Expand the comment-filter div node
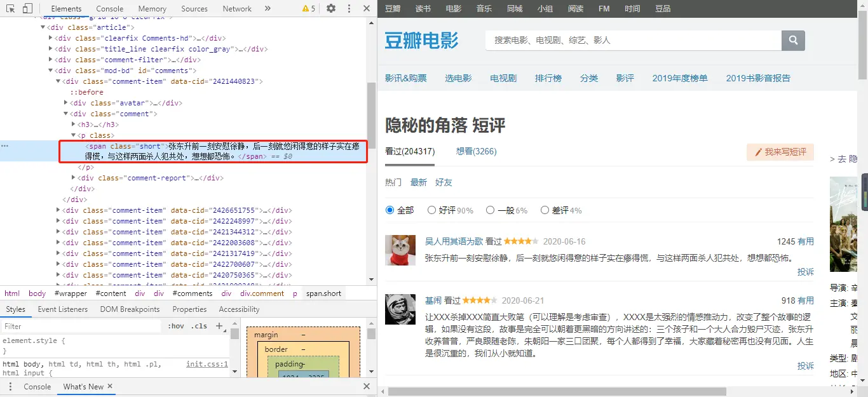This screenshot has width=868, height=397. 51,60
